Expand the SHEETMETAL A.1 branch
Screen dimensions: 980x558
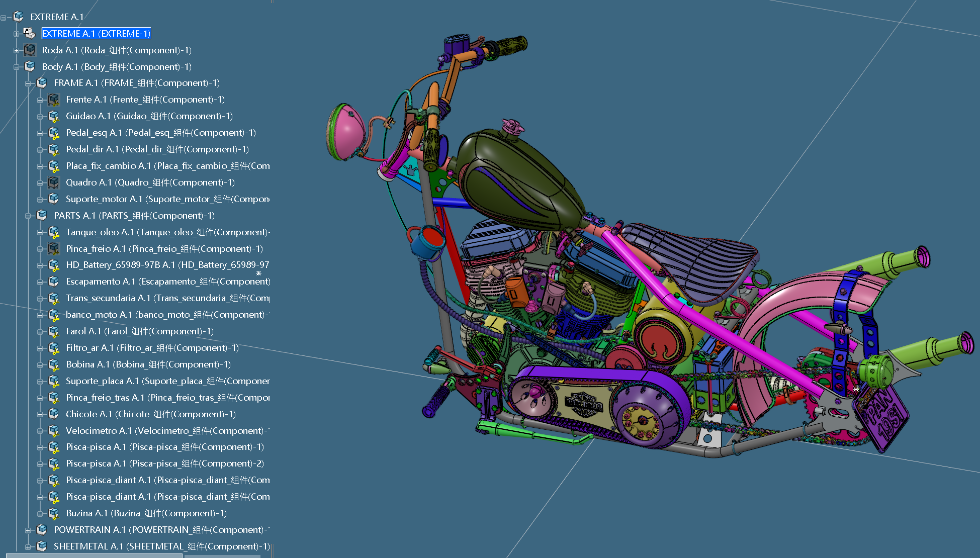28,547
